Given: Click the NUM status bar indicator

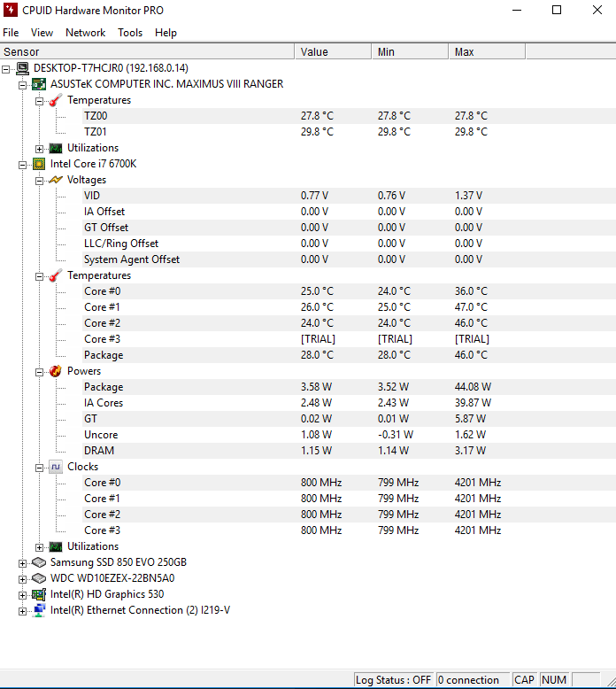Looking at the screenshot, I should pyautogui.click(x=554, y=680).
